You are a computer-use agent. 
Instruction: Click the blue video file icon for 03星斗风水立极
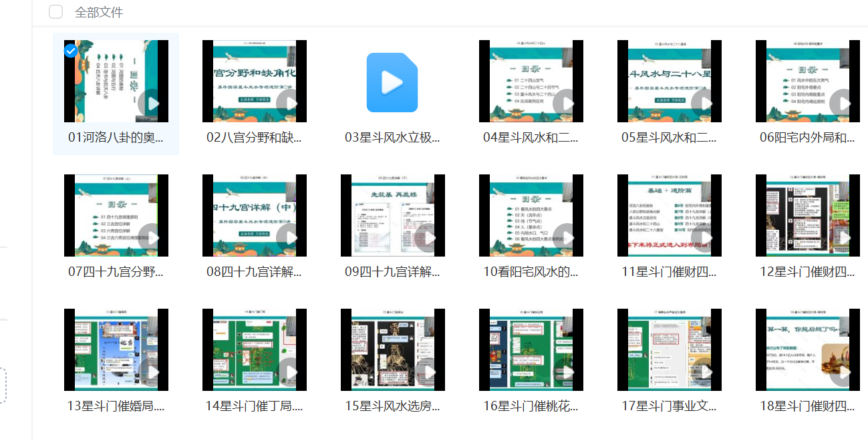pos(392,82)
